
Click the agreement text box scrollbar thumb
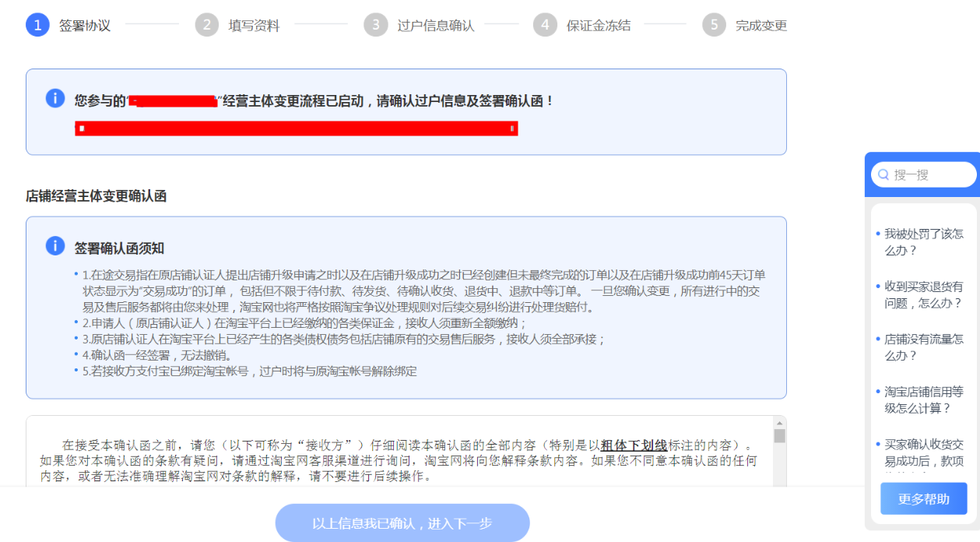point(779,436)
